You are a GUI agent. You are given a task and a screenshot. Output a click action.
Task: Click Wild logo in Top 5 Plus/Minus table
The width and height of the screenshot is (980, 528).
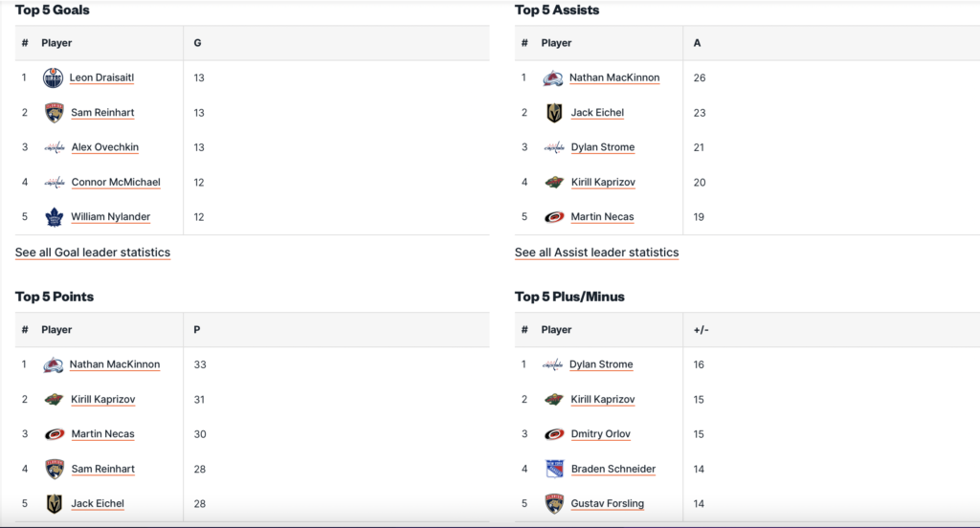coord(554,399)
